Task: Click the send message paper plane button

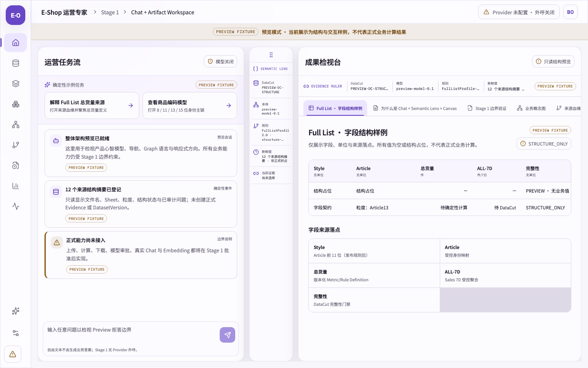Action: pyautogui.click(x=227, y=335)
